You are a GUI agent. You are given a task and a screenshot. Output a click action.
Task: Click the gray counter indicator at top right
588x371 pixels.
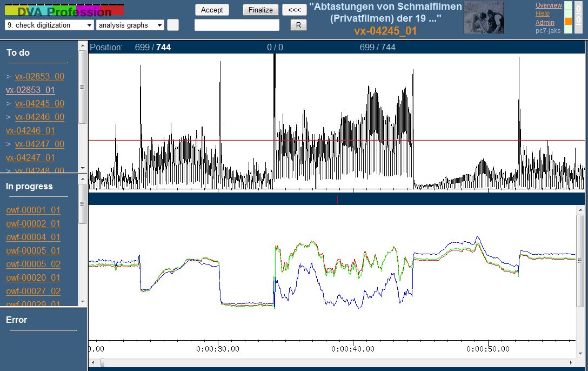pos(578,17)
